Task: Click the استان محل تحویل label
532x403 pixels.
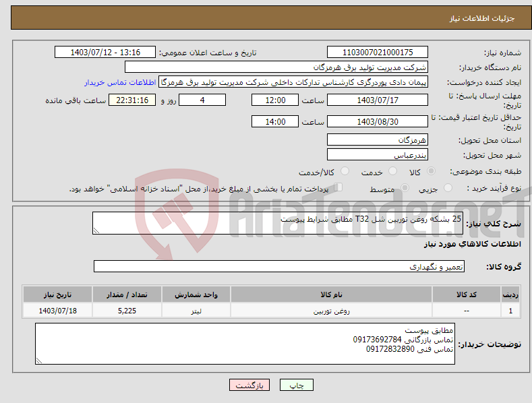Action: [x=490, y=140]
